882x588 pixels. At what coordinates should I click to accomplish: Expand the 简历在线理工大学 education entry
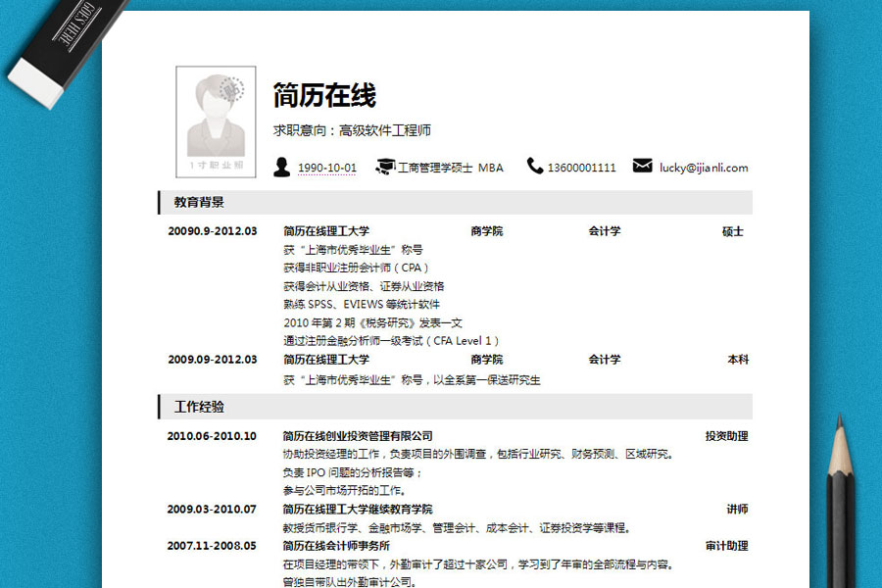328,231
